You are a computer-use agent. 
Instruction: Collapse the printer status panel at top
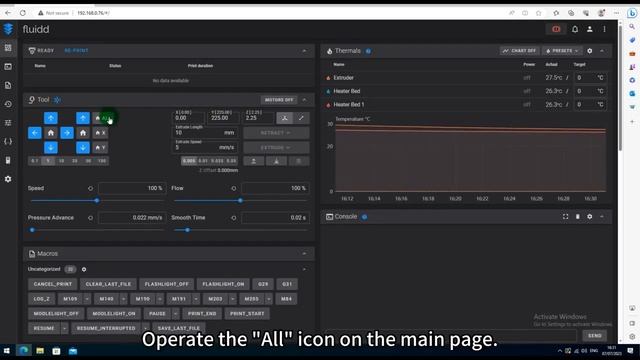tap(304, 51)
